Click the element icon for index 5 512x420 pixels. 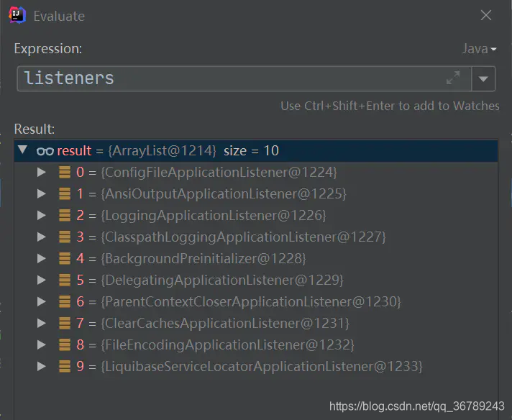tap(65, 280)
